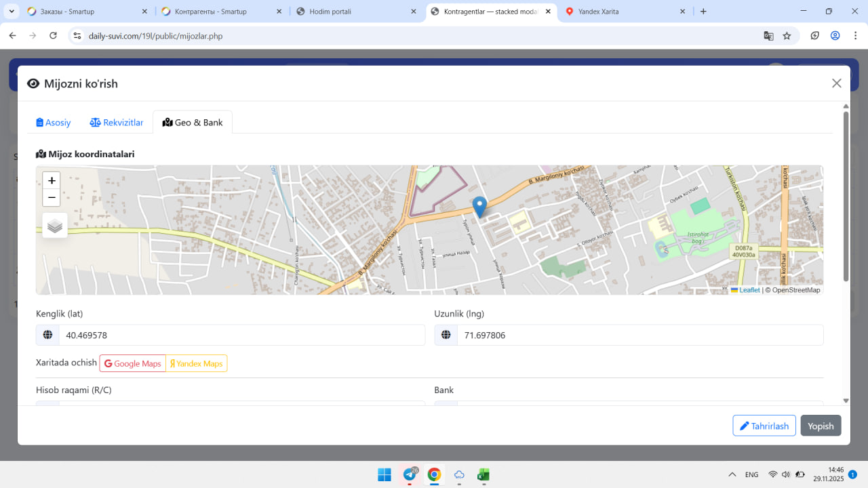Click the Tahrirlash edit button
This screenshot has height=488, width=868.
click(764, 426)
